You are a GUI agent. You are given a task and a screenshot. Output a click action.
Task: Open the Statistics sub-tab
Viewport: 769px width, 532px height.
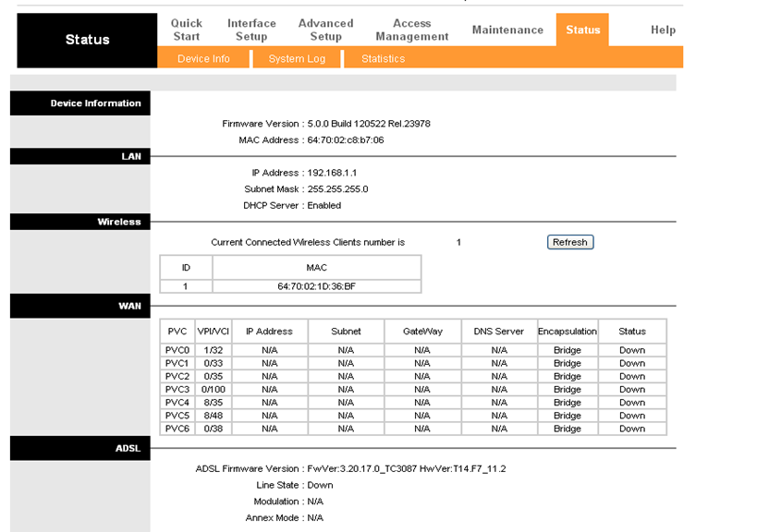[x=383, y=59]
